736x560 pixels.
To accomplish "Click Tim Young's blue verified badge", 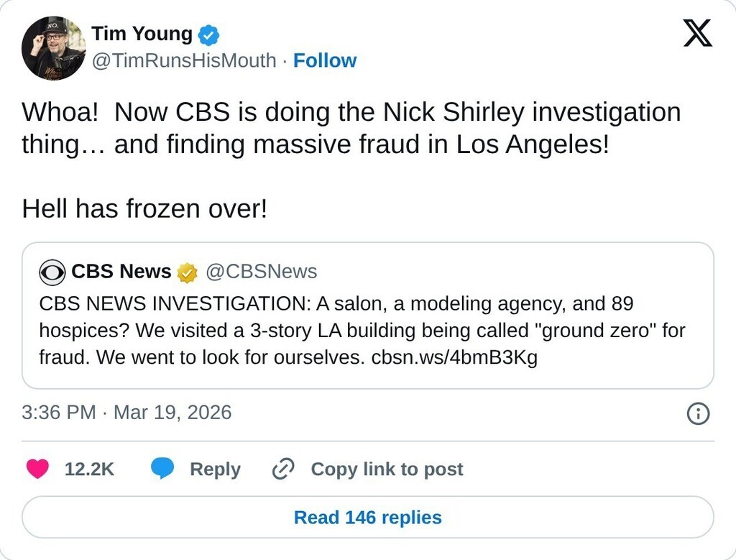I will click(208, 34).
